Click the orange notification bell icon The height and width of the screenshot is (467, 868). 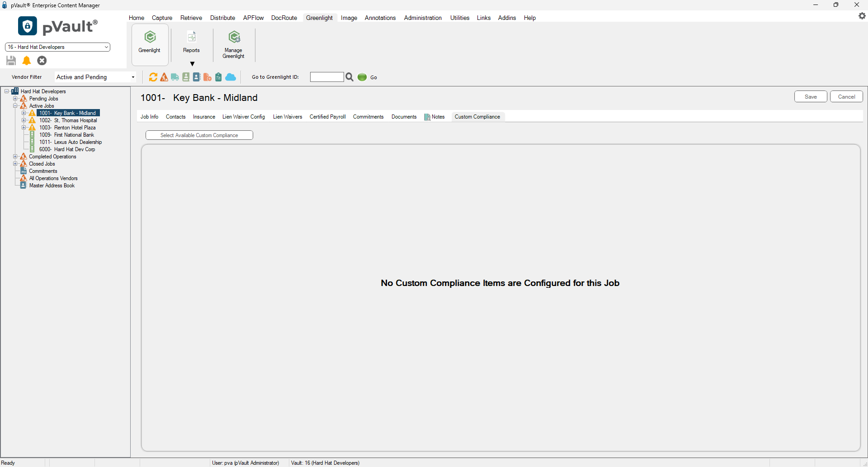click(27, 61)
